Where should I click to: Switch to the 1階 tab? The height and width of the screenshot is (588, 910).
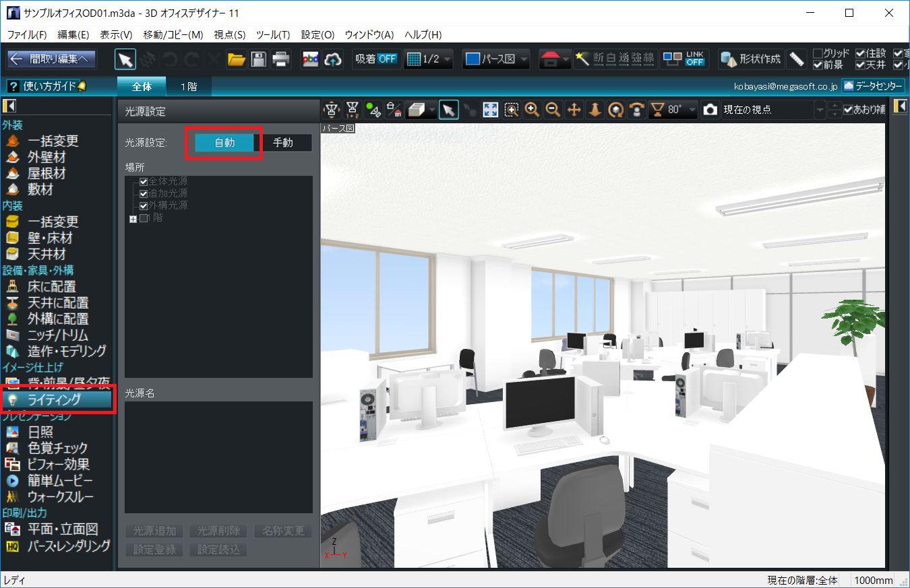(x=188, y=86)
